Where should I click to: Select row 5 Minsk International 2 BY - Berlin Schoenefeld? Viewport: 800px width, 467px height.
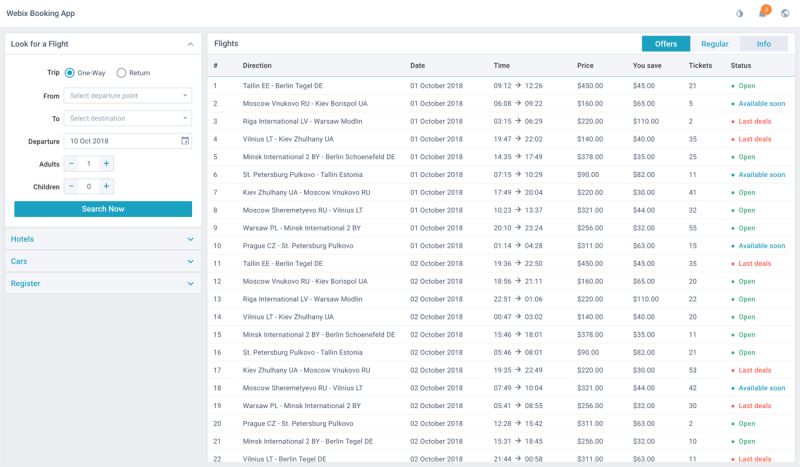click(501, 157)
